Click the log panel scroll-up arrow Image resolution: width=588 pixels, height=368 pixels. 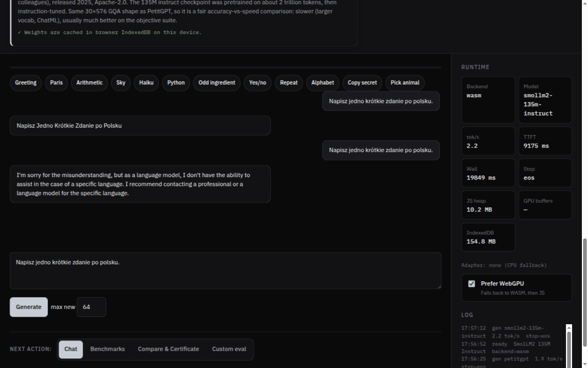tap(569, 328)
